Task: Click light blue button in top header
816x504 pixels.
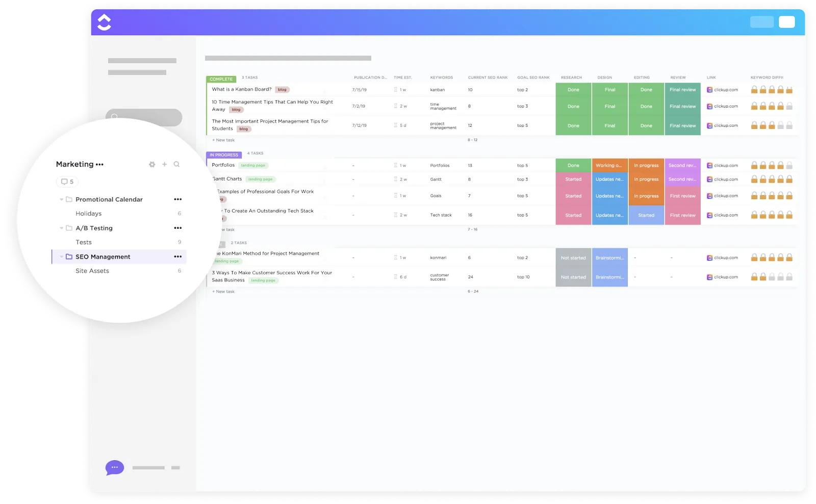Action: 761,22
